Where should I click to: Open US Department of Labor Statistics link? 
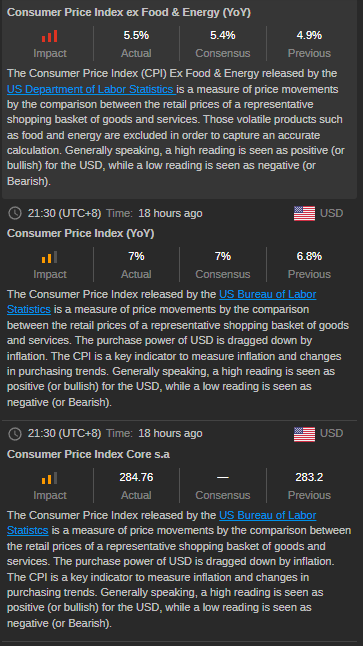(90, 89)
